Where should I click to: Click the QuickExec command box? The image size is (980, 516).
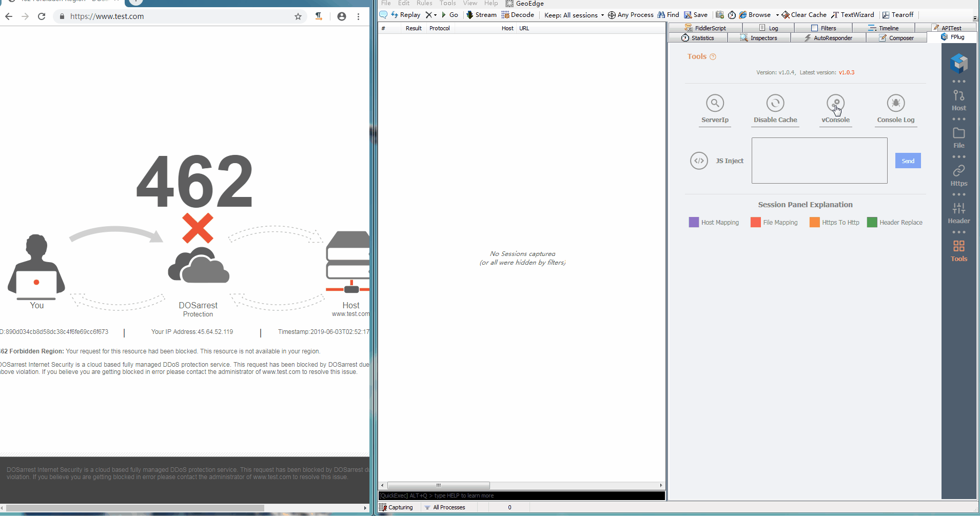tap(522, 495)
